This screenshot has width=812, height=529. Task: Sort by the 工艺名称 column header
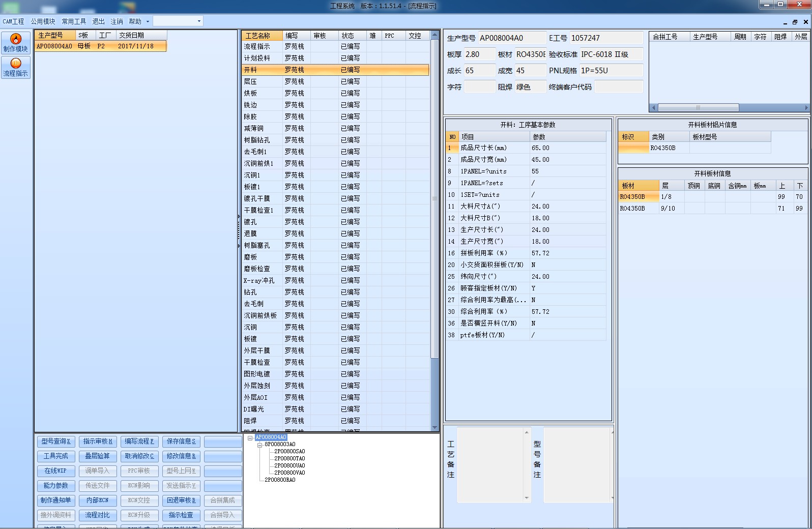pos(262,36)
